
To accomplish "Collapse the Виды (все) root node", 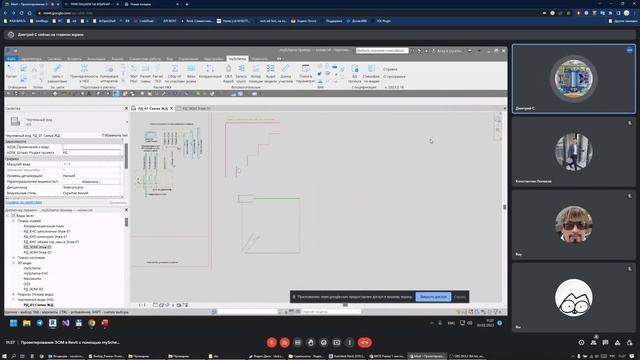I will [x=7, y=216].
